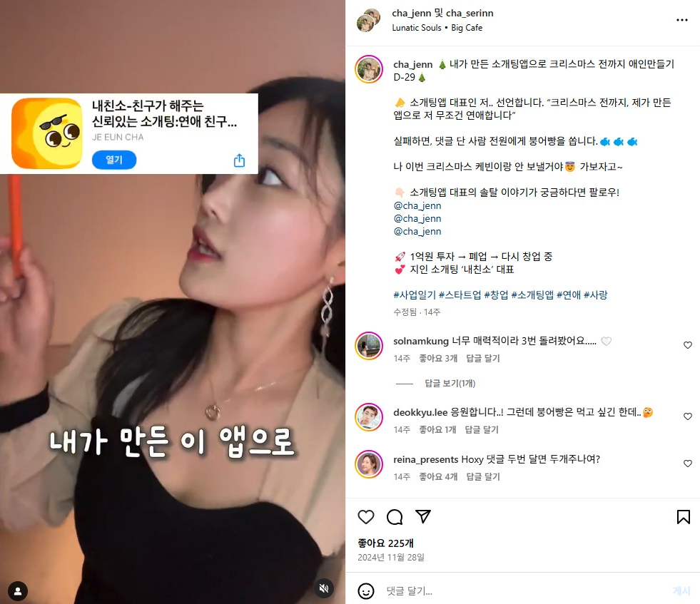This screenshot has width=700, height=604.
Task: Click the 열기 button on app banner
Action: coord(114,160)
